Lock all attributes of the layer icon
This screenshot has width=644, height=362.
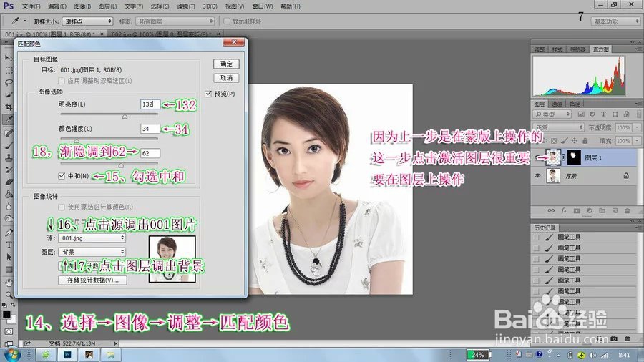(x=585, y=141)
